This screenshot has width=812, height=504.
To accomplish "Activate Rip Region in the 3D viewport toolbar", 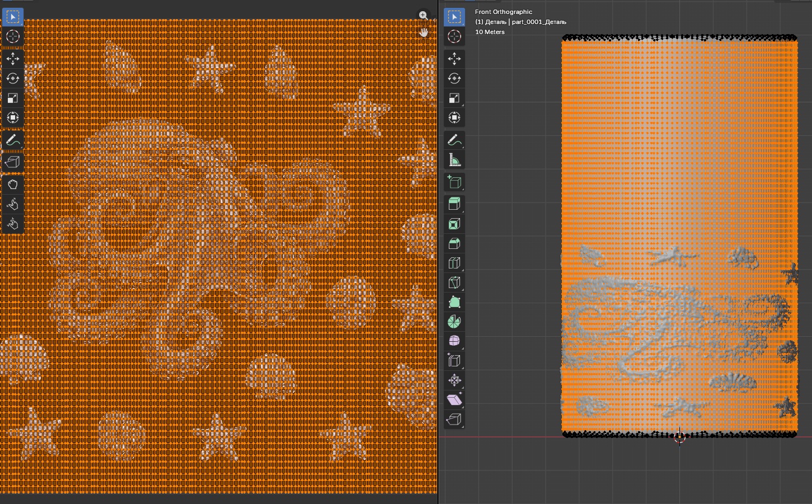I will pyautogui.click(x=454, y=420).
